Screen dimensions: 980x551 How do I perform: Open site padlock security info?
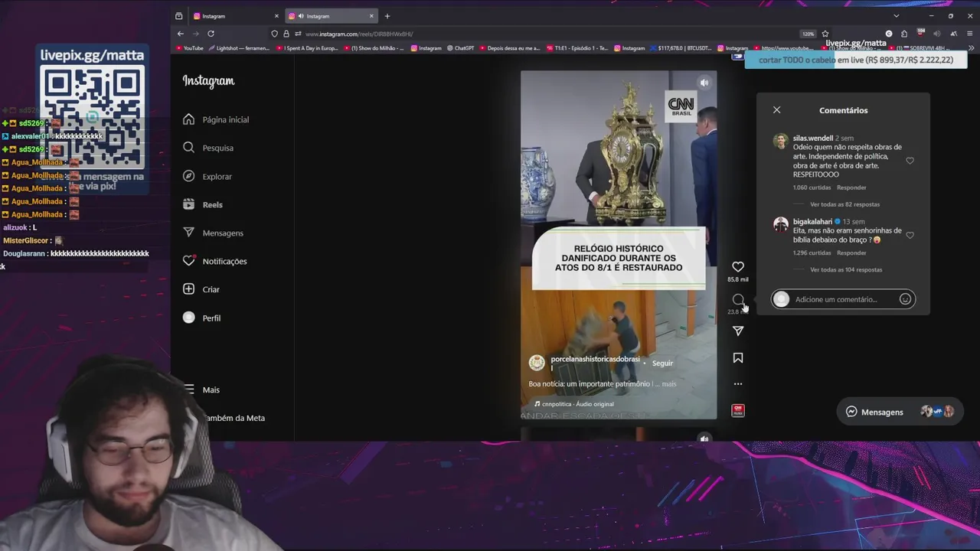286,34
